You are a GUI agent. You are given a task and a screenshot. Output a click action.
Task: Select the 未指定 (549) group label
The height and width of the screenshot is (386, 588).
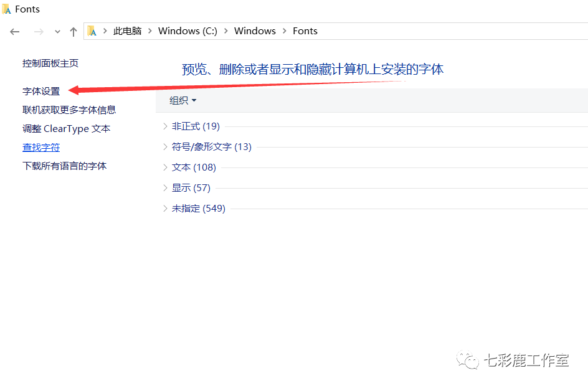pos(198,209)
